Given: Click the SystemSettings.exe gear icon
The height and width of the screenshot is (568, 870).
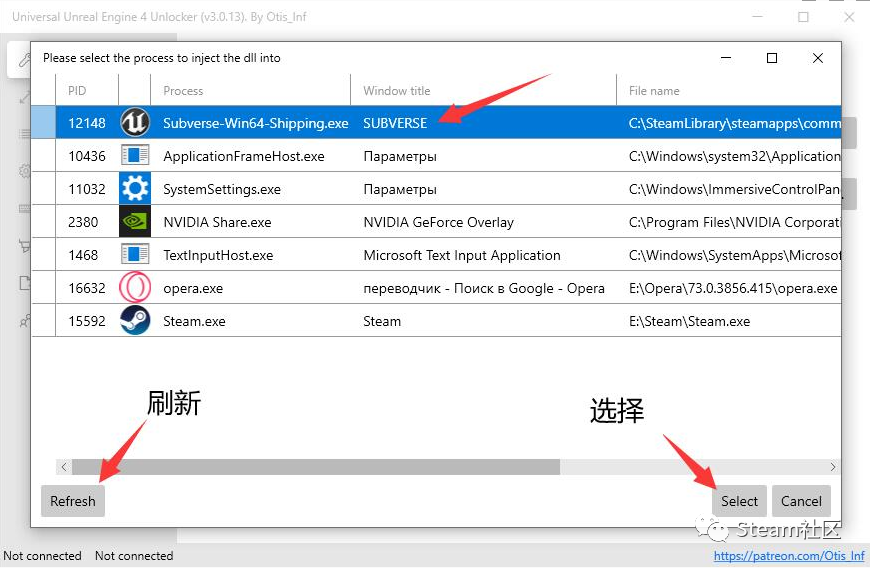Looking at the screenshot, I should 135,189.
